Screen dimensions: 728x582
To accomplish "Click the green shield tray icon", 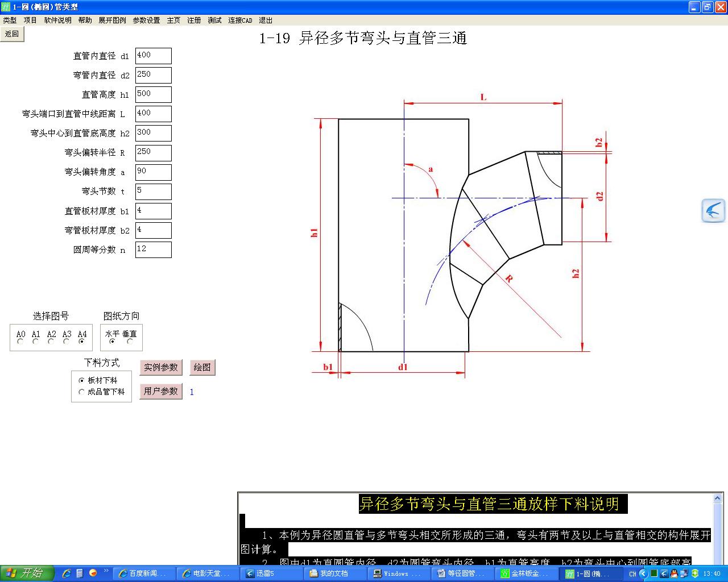I will click(x=694, y=573).
